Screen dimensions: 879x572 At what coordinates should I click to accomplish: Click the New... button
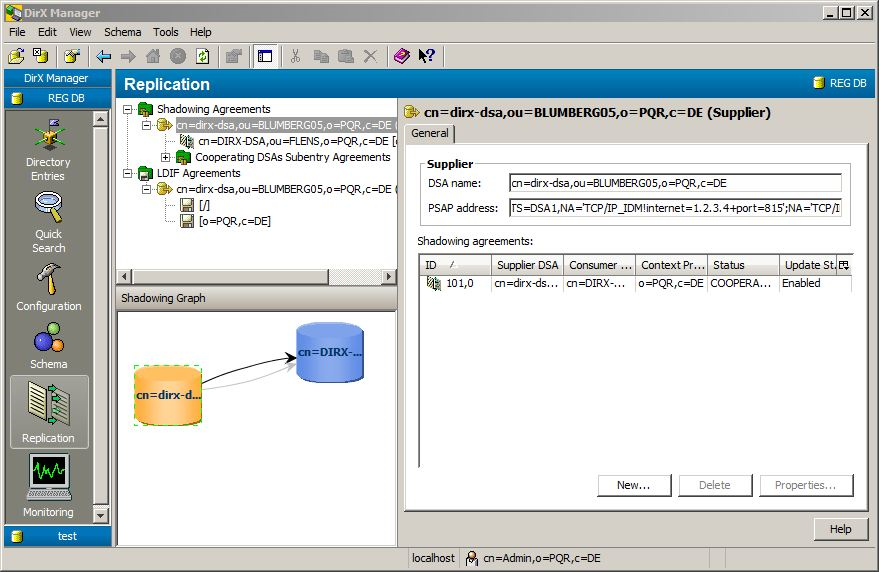[x=634, y=485]
